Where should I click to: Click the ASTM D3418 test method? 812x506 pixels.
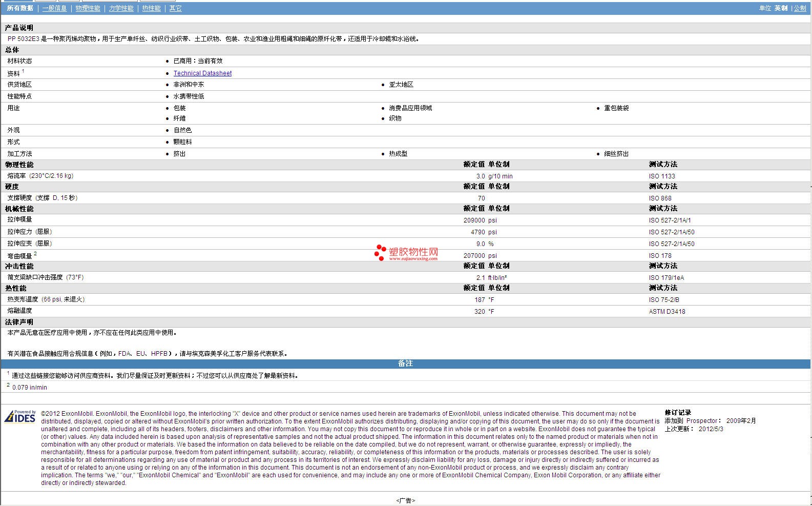tap(667, 312)
